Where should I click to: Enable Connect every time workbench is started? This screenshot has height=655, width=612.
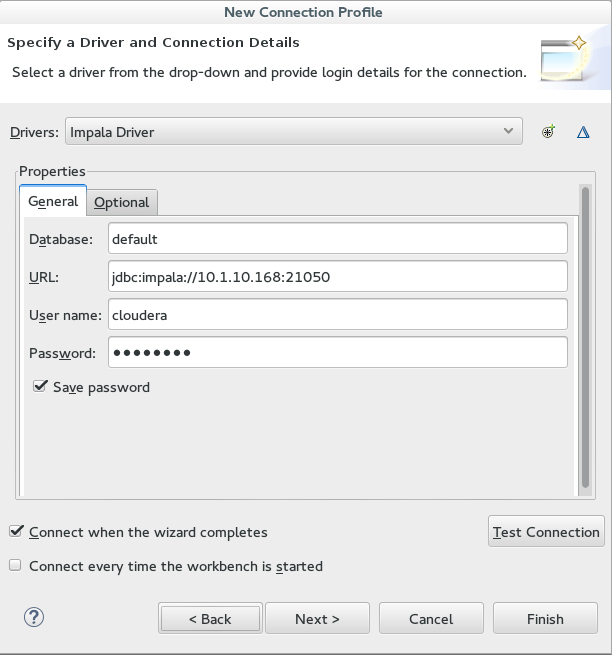15,565
